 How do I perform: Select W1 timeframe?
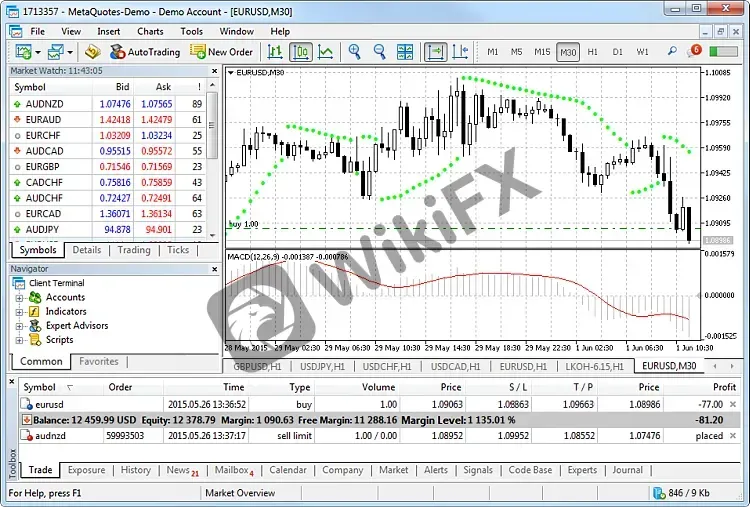coord(642,52)
